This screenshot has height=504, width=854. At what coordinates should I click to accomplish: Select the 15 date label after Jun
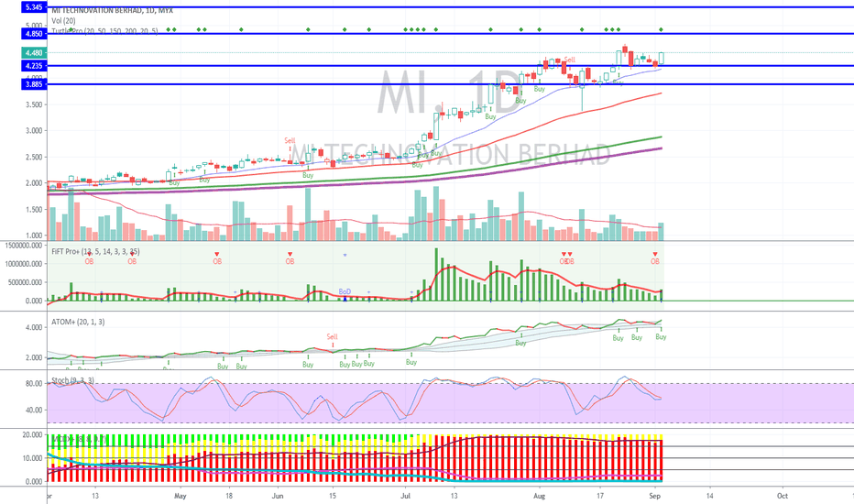(333, 496)
